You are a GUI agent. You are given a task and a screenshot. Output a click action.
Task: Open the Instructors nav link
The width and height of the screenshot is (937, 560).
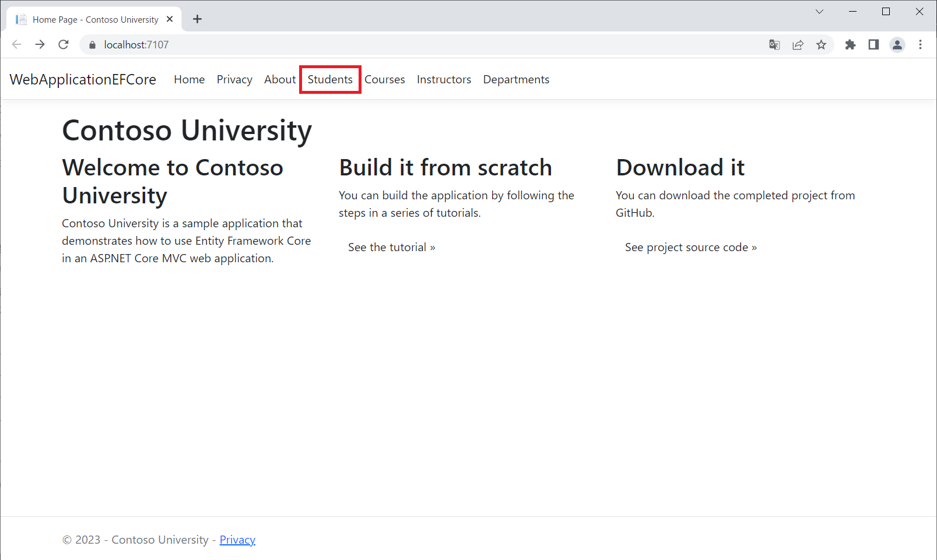click(x=444, y=80)
